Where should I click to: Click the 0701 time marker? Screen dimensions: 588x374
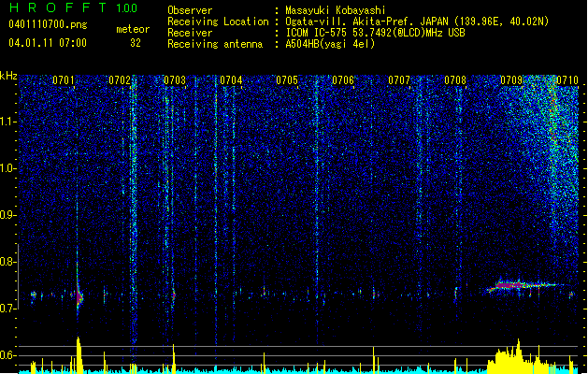click(x=63, y=80)
